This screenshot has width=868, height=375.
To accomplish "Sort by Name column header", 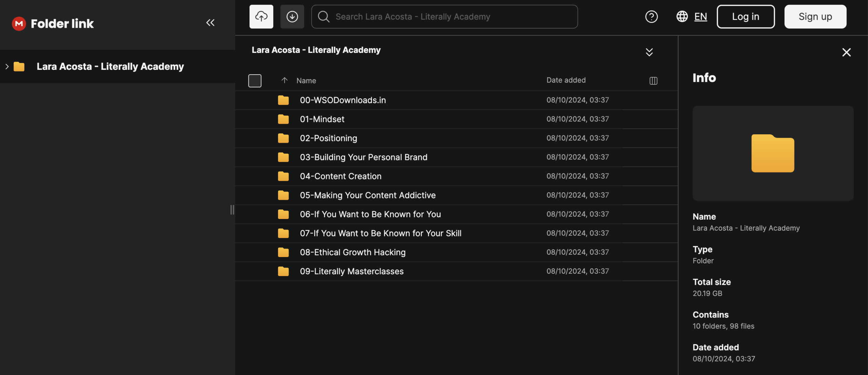I will click(306, 81).
